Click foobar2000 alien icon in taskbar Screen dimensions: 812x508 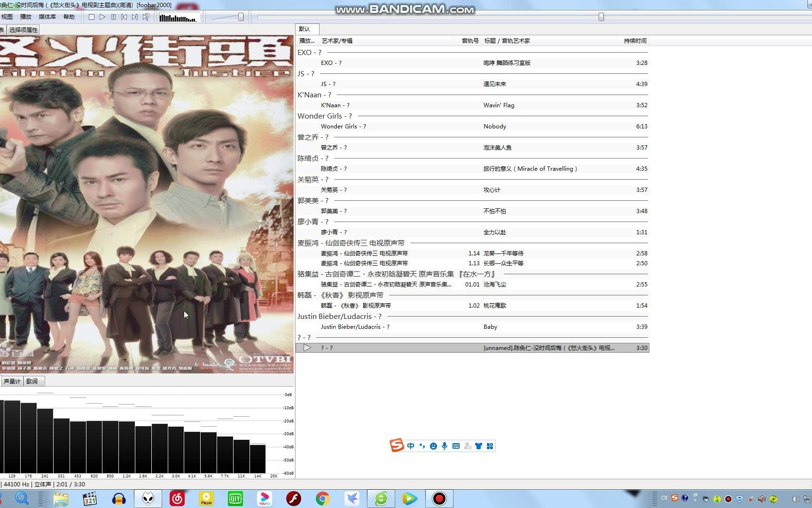148,499
